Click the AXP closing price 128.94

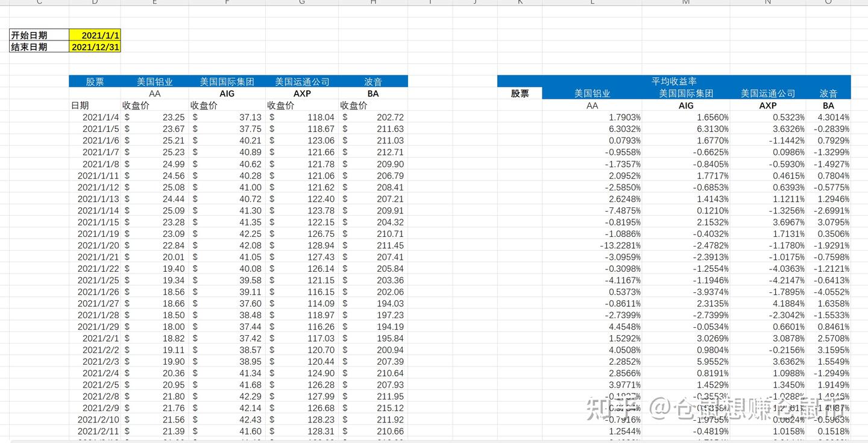tap(302, 245)
